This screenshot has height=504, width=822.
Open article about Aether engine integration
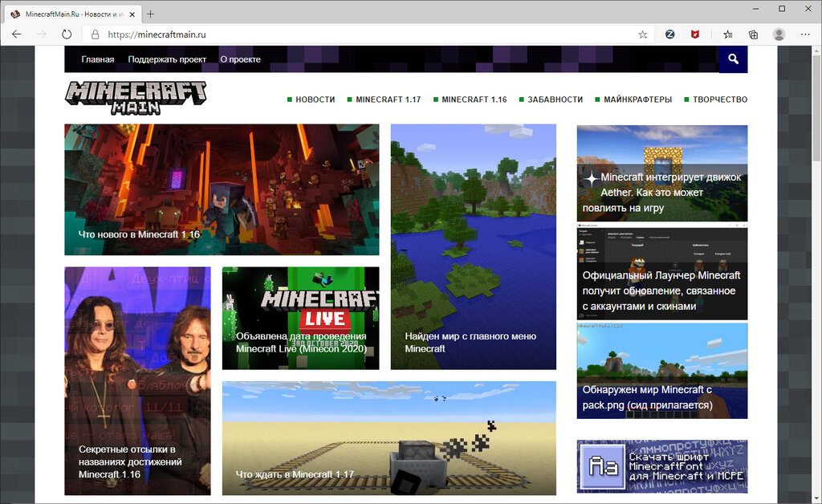coord(662,173)
